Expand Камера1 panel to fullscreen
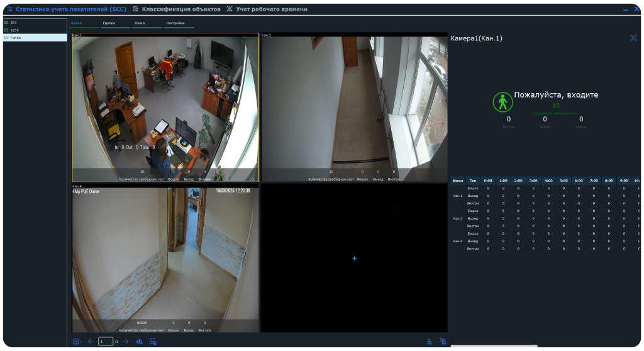 (x=633, y=38)
